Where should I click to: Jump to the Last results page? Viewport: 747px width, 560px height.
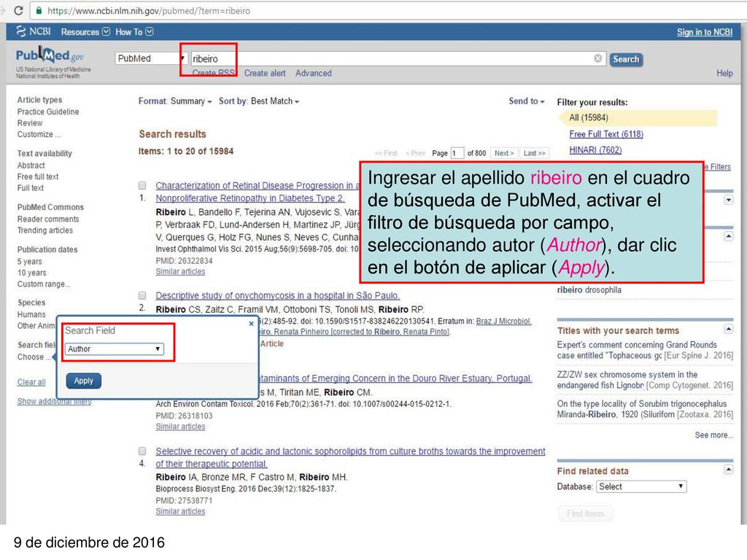coord(534,153)
